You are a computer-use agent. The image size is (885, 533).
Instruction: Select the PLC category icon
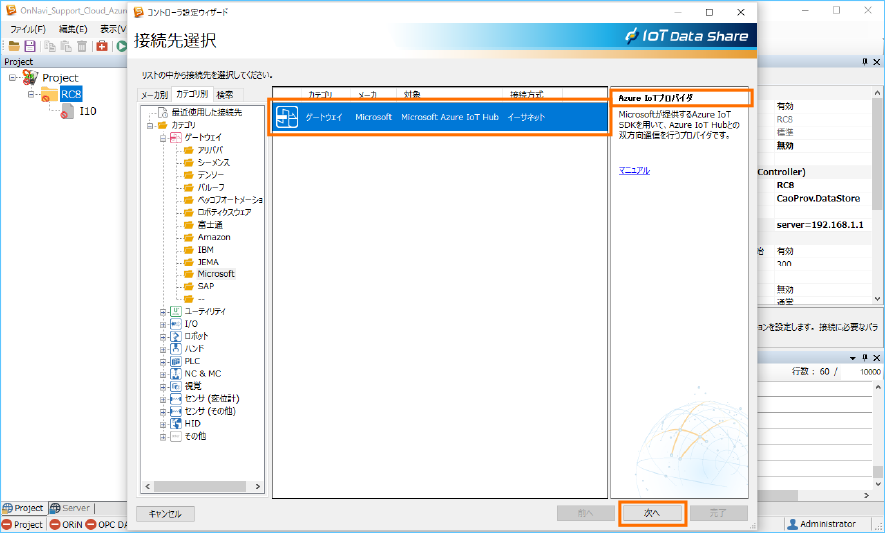(176, 361)
